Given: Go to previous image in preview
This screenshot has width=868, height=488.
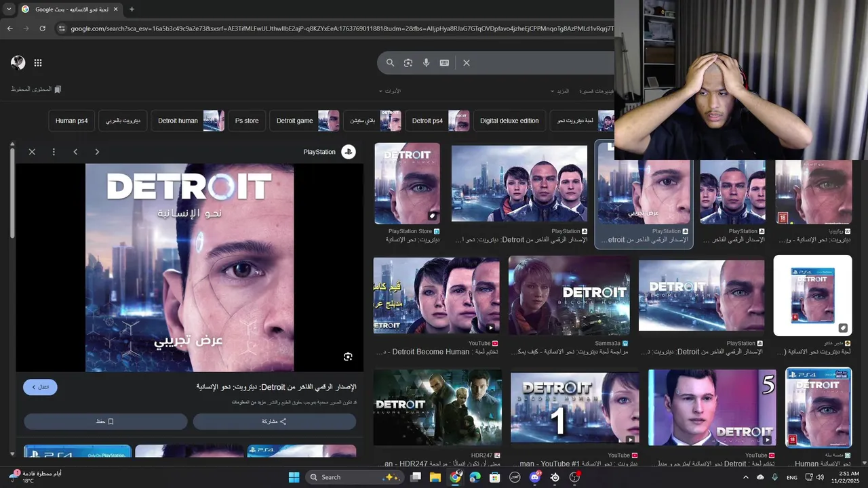Looking at the screenshot, I should point(75,152).
